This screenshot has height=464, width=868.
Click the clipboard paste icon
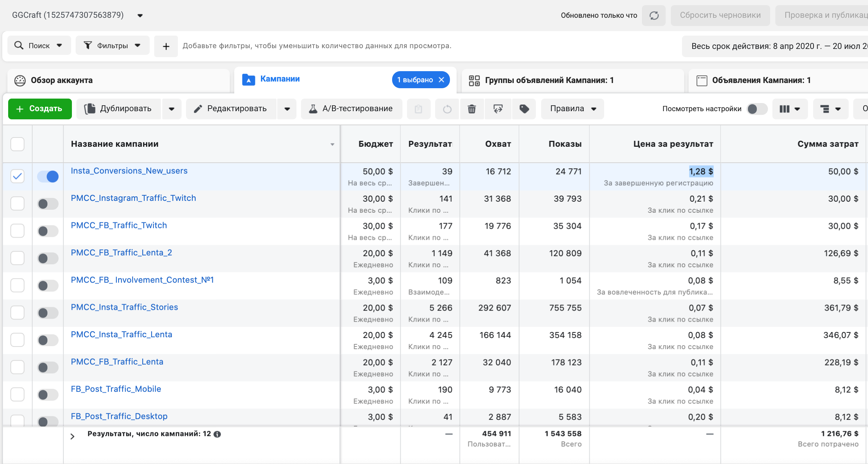(418, 109)
